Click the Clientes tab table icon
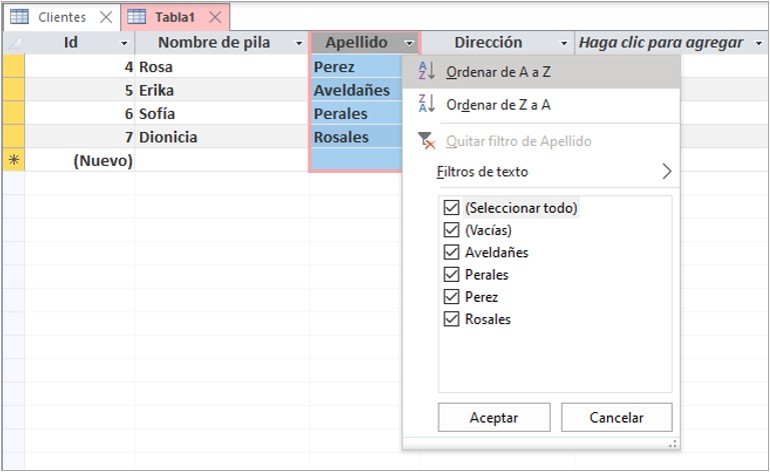The width and height of the screenshot is (770, 472). tap(20, 17)
